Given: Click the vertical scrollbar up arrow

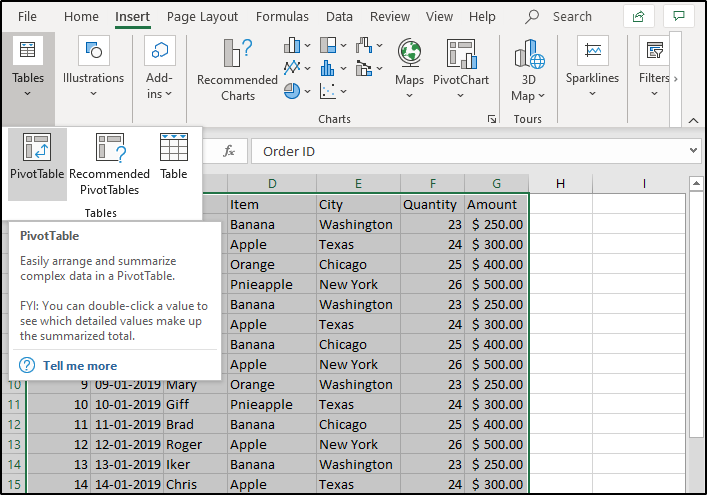Looking at the screenshot, I should pos(696,183).
